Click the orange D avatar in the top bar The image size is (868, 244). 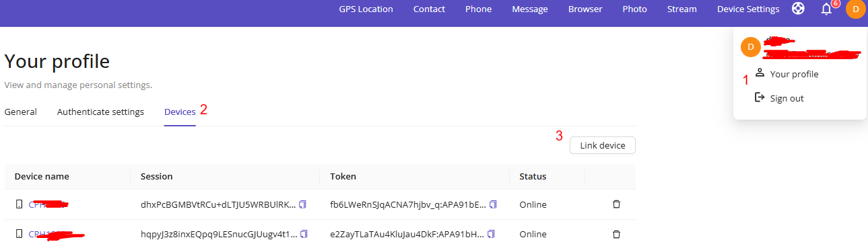click(855, 9)
